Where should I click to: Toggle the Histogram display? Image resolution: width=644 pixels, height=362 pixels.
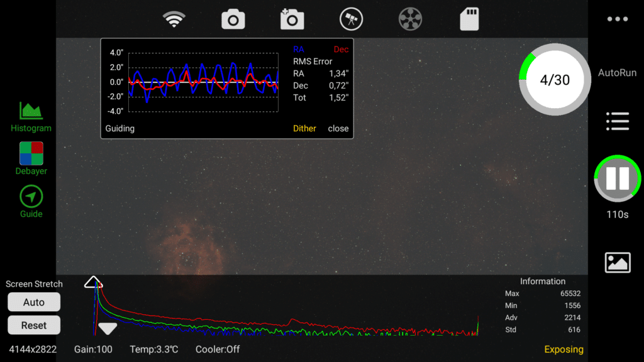coord(31,117)
